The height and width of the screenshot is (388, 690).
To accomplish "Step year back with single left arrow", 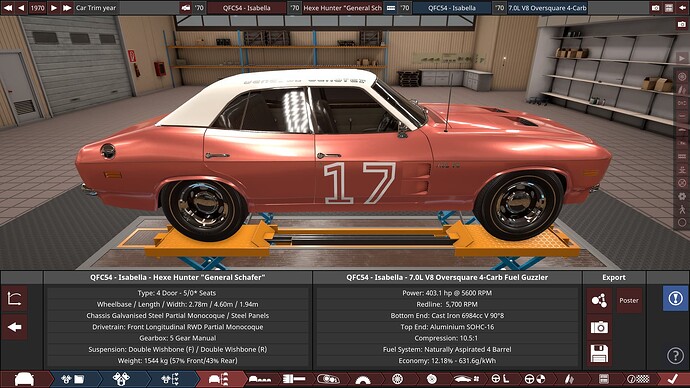I will click(x=21, y=7).
